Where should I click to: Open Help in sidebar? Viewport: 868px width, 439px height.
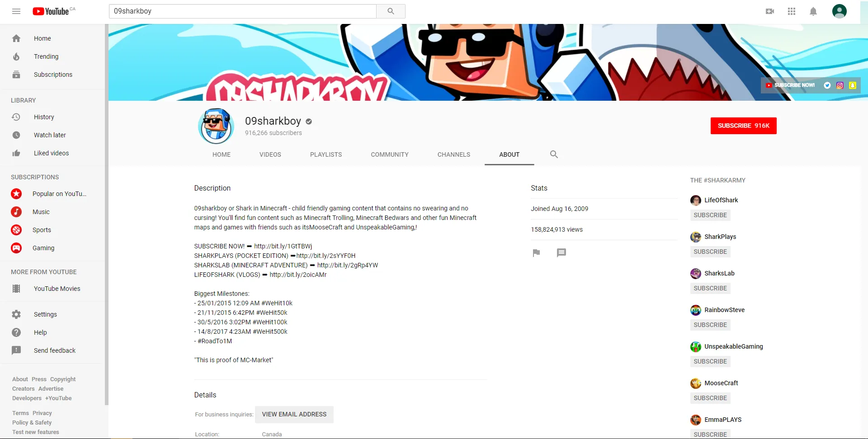[52, 332]
